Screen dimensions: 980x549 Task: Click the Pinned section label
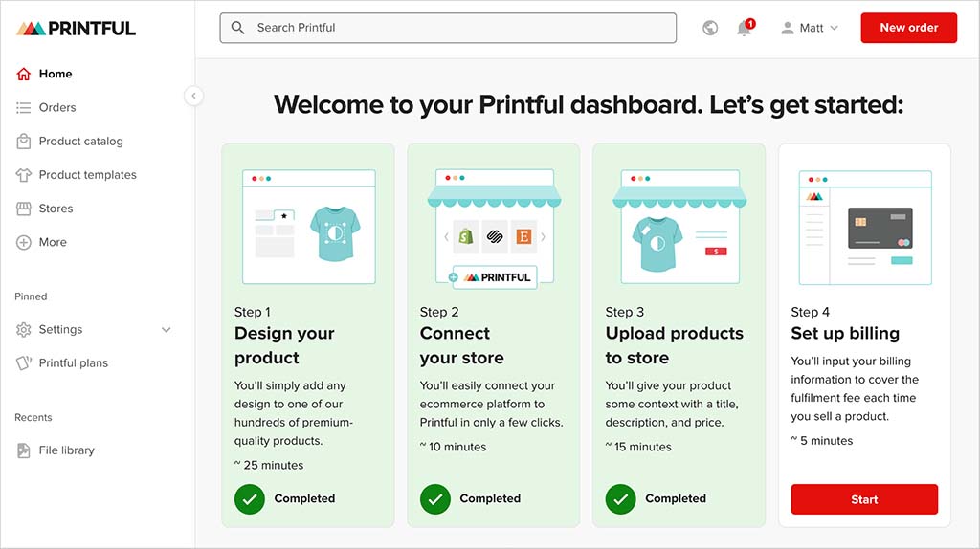pyautogui.click(x=31, y=296)
